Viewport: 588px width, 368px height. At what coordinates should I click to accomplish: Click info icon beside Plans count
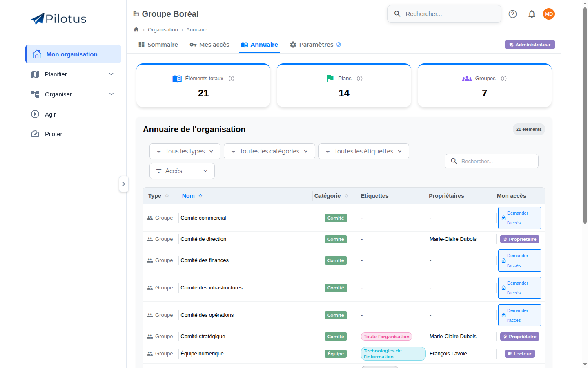[x=360, y=79]
